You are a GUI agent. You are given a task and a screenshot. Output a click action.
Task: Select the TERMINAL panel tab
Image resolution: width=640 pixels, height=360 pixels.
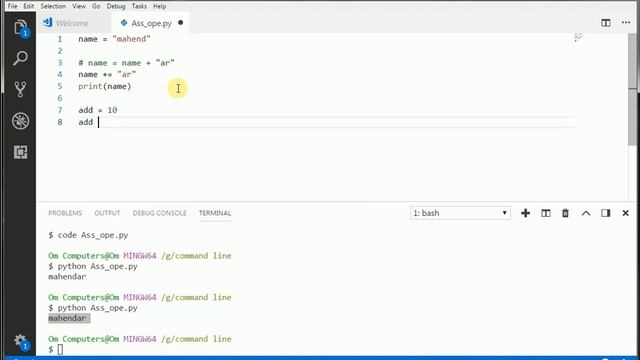pyautogui.click(x=215, y=213)
